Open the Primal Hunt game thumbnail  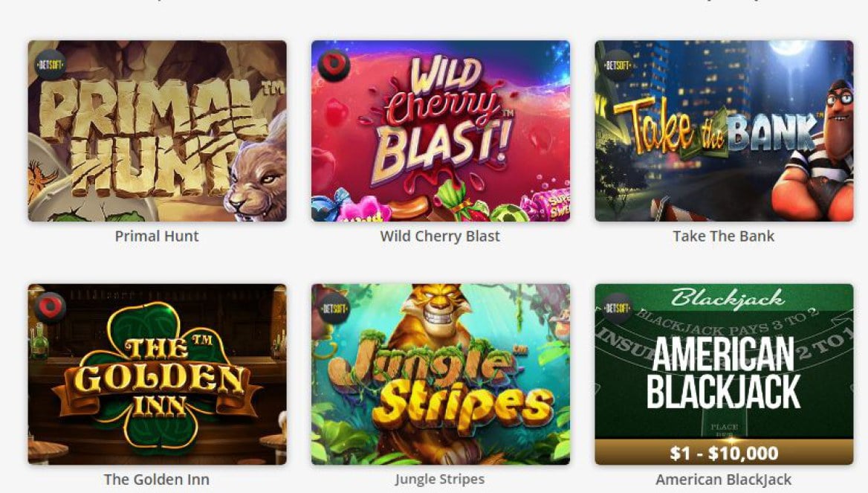point(158,131)
